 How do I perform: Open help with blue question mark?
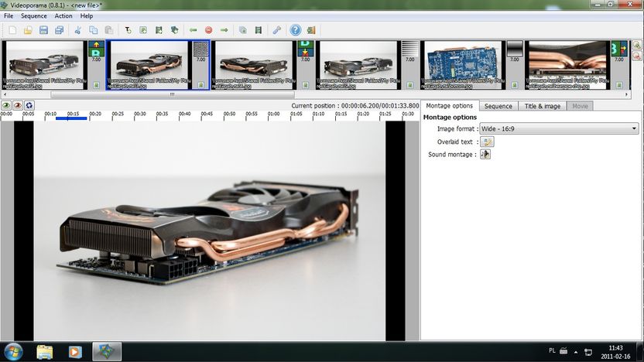click(x=296, y=30)
